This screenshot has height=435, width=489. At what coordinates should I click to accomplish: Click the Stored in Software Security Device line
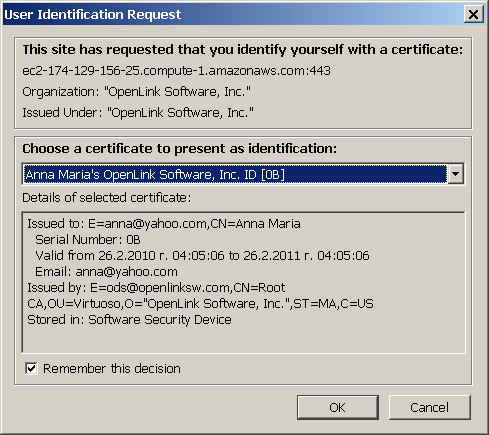tap(129, 320)
